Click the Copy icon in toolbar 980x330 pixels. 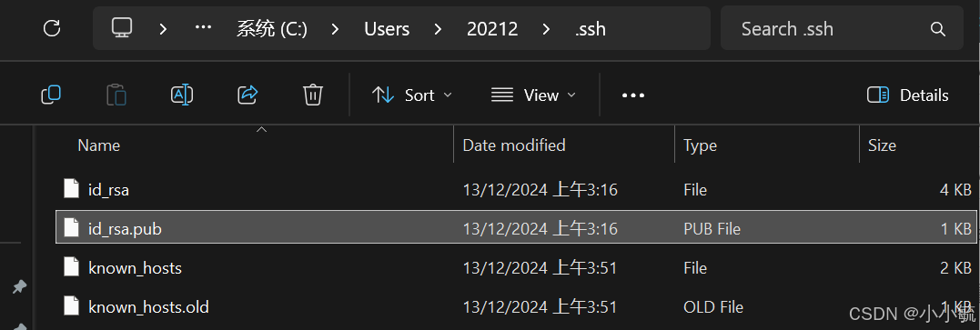tap(51, 95)
